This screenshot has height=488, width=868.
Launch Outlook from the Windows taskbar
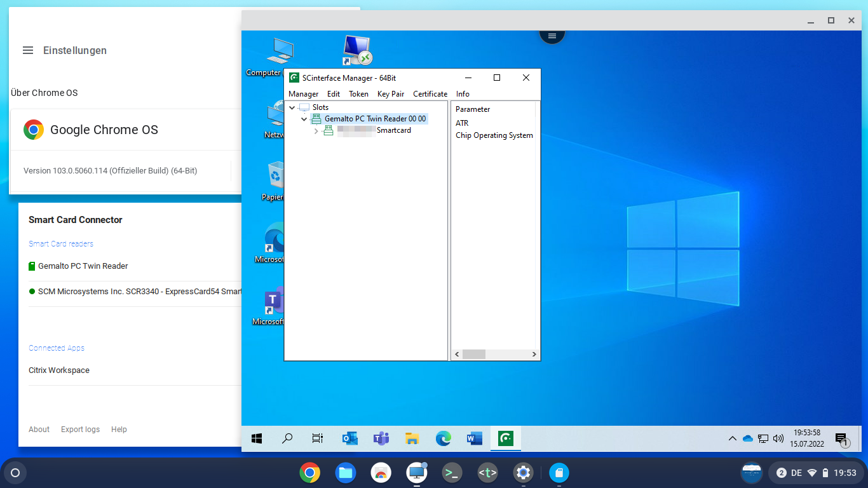(349, 438)
